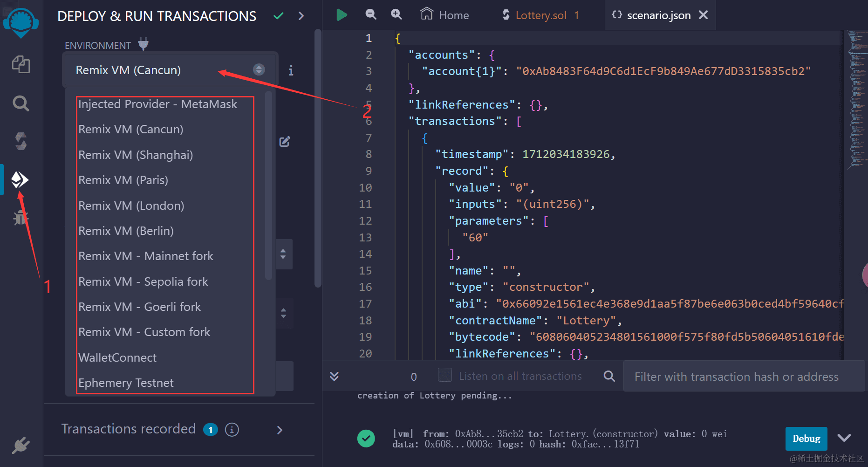Click the green success status icon
This screenshot has height=467, width=868.
(366, 439)
